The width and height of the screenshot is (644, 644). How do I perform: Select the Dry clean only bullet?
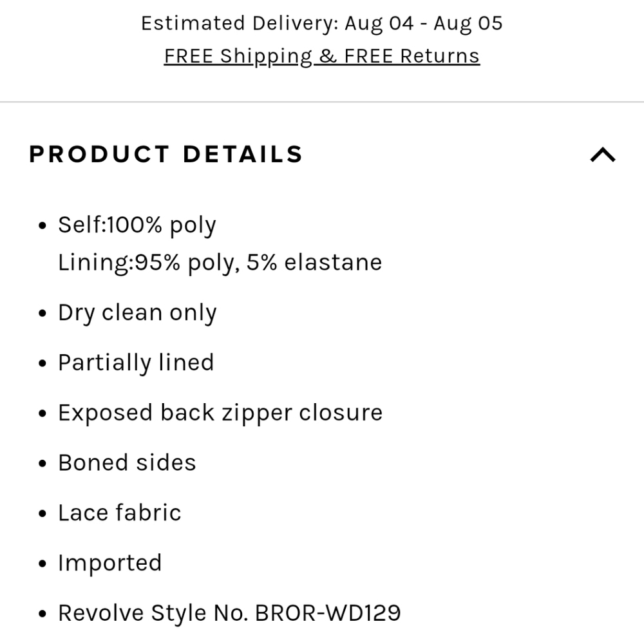[137, 312]
